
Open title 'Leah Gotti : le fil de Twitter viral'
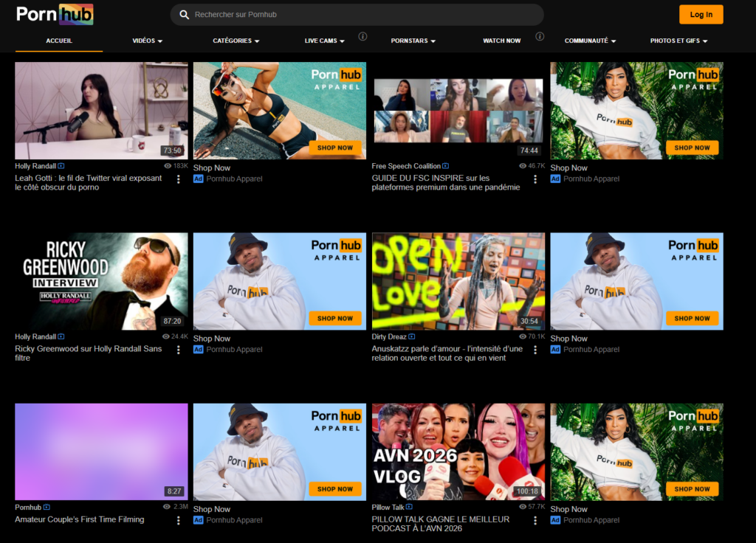coord(89,183)
